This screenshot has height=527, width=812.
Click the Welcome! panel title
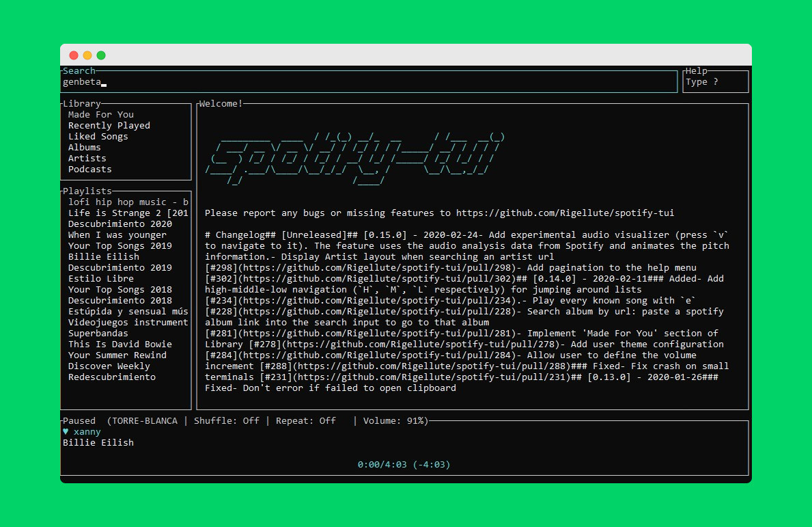tap(221, 104)
